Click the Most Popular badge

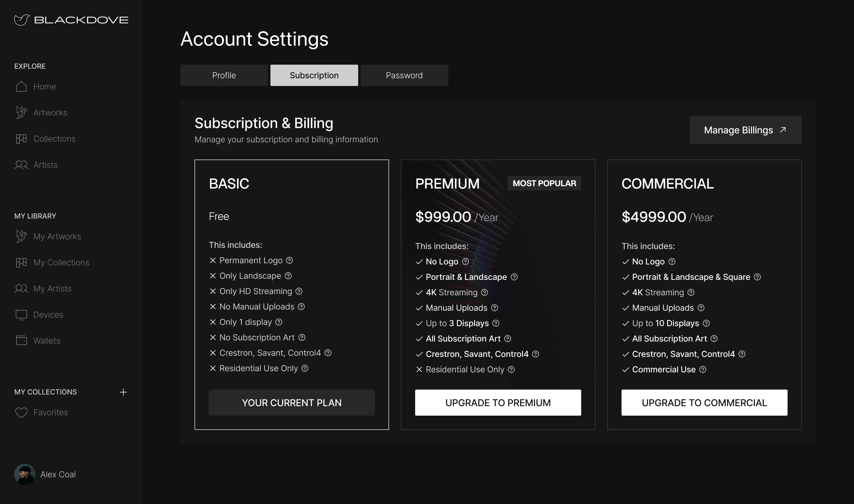[x=544, y=183]
